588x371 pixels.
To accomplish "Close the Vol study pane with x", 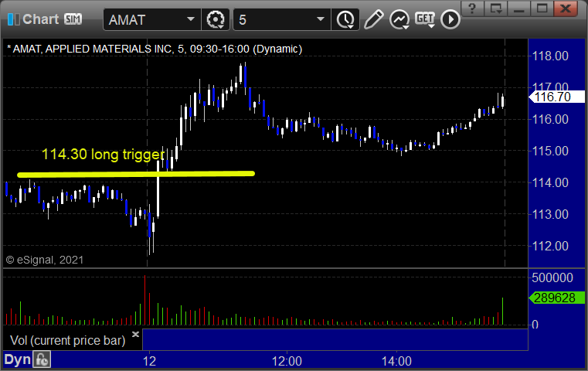I will pos(135,334).
